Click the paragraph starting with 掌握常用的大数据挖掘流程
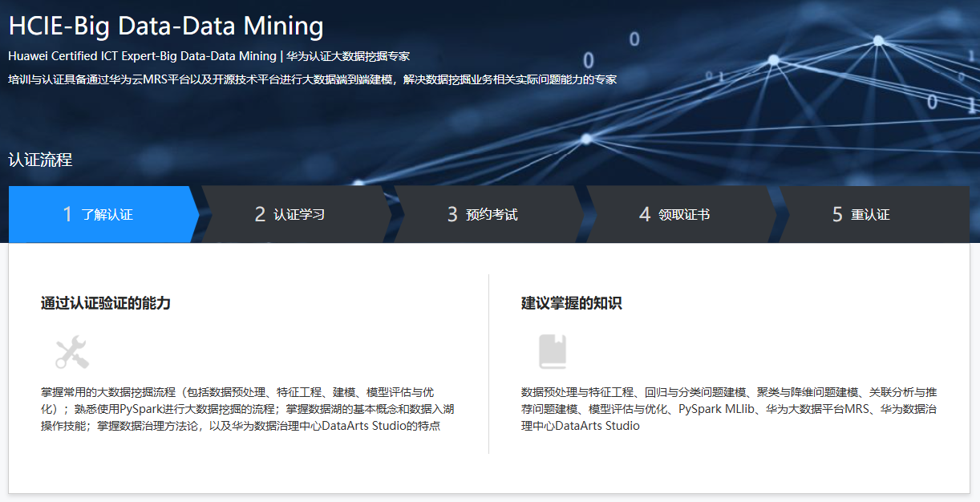Viewport: 980px width, 502px height. pos(249,409)
